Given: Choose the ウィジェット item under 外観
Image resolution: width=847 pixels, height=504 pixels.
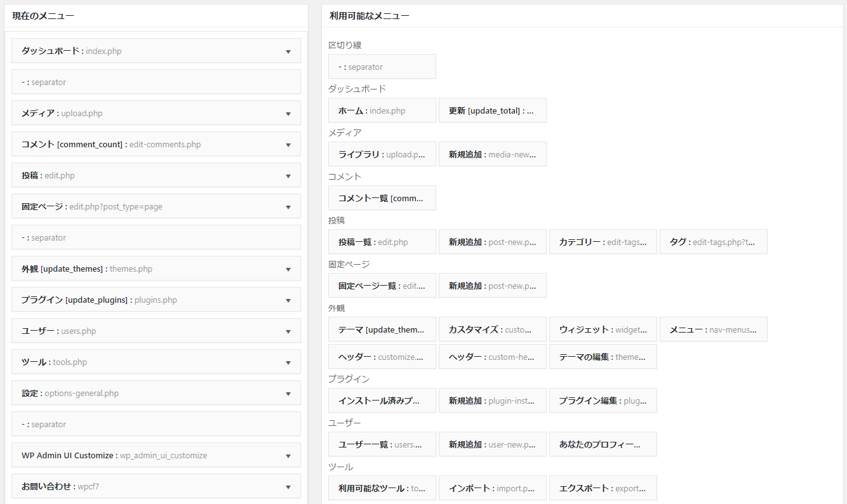Looking at the screenshot, I should [x=603, y=329].
